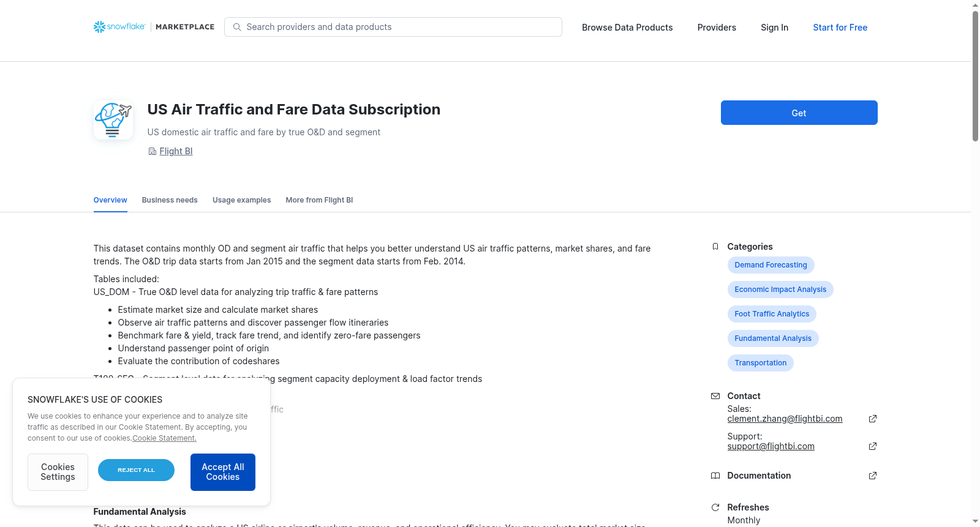Switch to the Business needs tab
The image size is (980, 527).
[x=170, y=200]
